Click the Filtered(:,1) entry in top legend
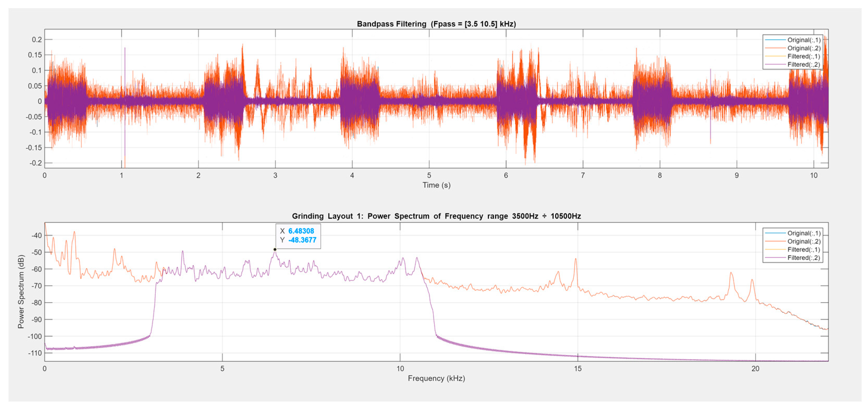The width and height of the screenshot is (868, 409). (x=803, y=56)
